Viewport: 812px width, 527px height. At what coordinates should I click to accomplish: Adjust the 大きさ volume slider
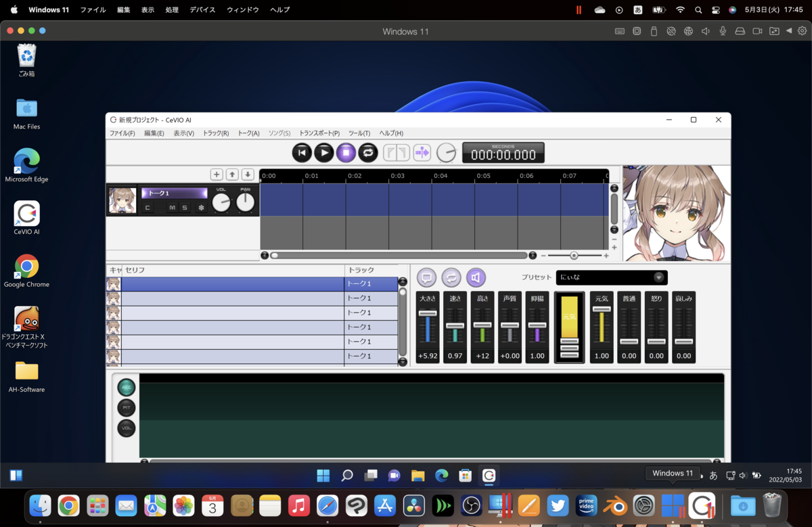tap(428, 313)
